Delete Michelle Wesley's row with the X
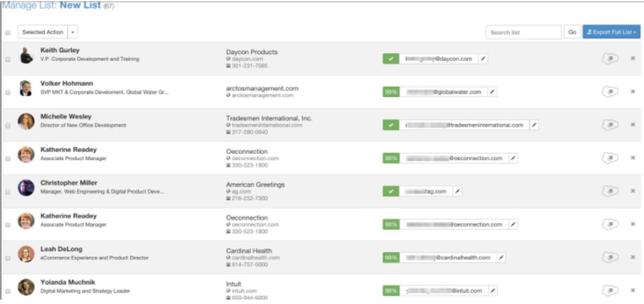The image size is (644, 304). [633, 125]
